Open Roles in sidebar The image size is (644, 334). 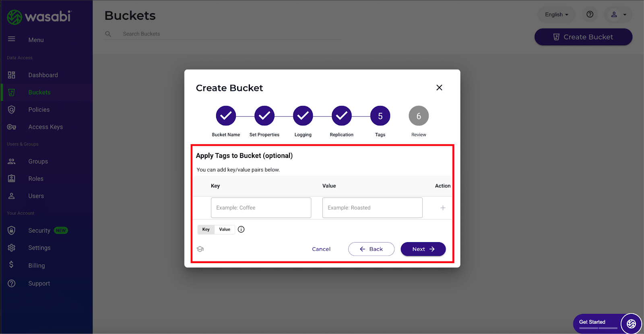(x=36, y=178)
